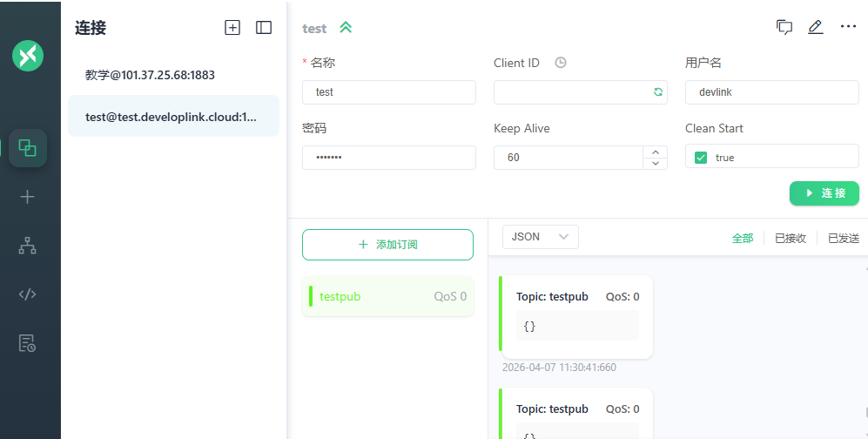The height and width of the screenshot is (439, 868).
Task: Click the clock icon beside Client ID
Action: pyautogui.click(x=561, y=63)
